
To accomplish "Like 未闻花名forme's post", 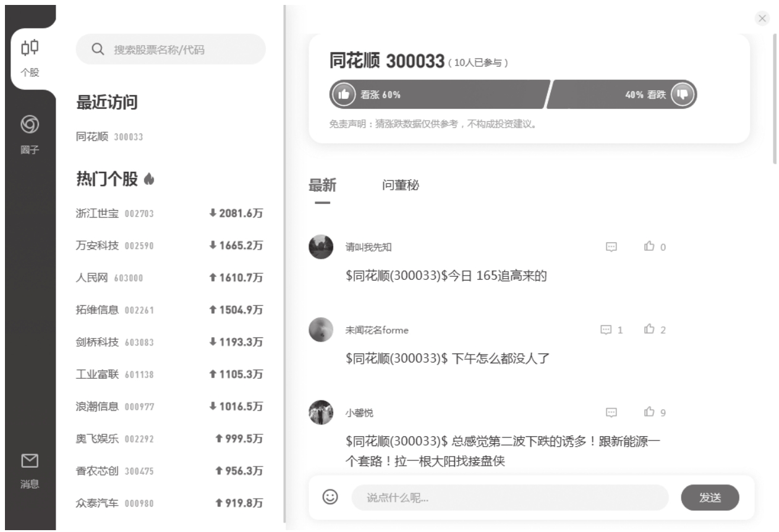I will point(655,330).
